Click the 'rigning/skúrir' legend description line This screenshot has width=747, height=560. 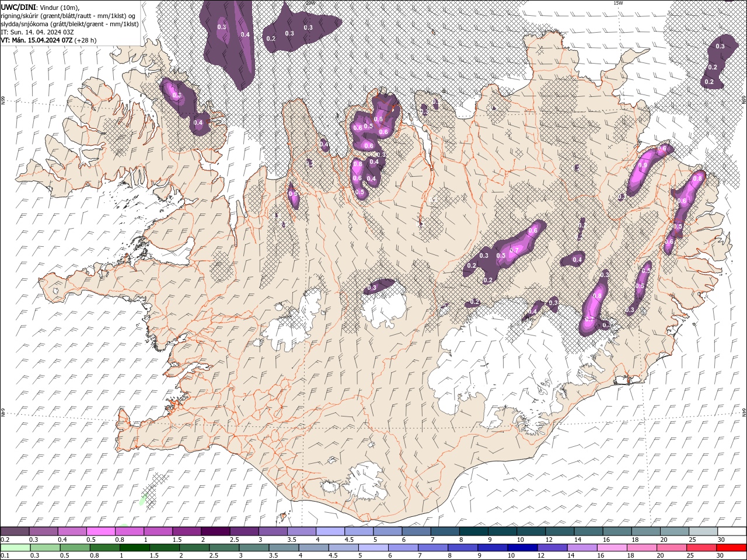[x=68, y=16]
